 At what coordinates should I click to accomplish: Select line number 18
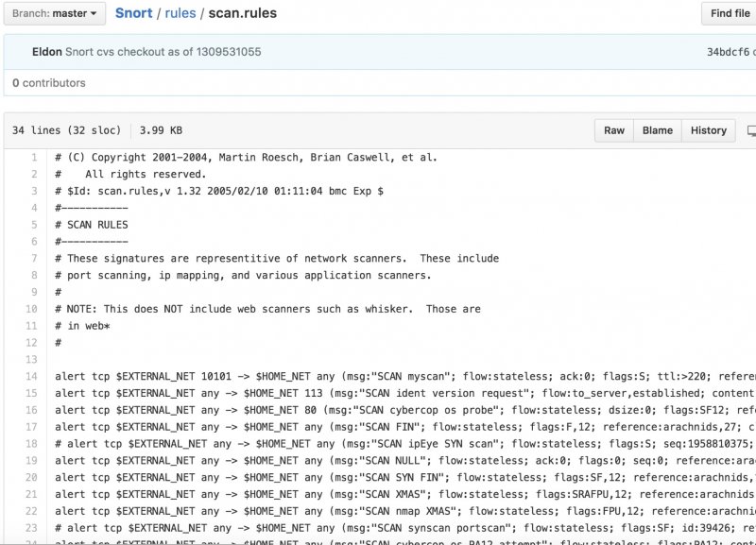pos(31,444)
